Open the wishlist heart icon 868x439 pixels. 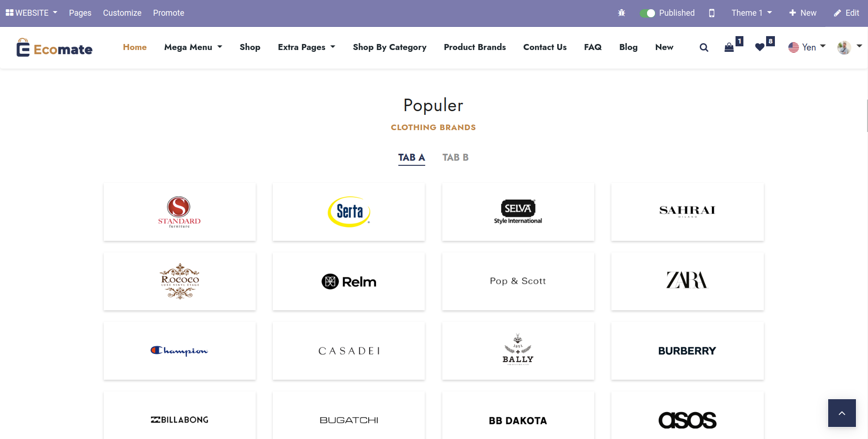[x=760, y=47]
